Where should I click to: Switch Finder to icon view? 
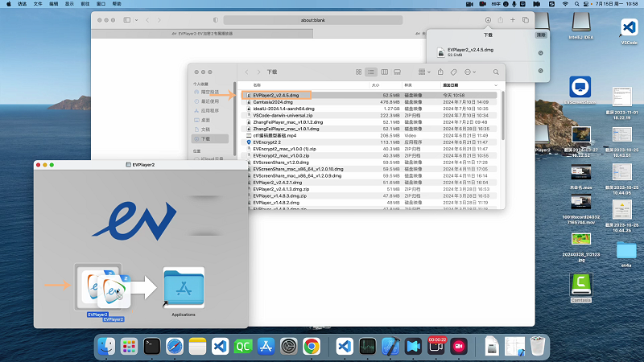pos(358,72)
